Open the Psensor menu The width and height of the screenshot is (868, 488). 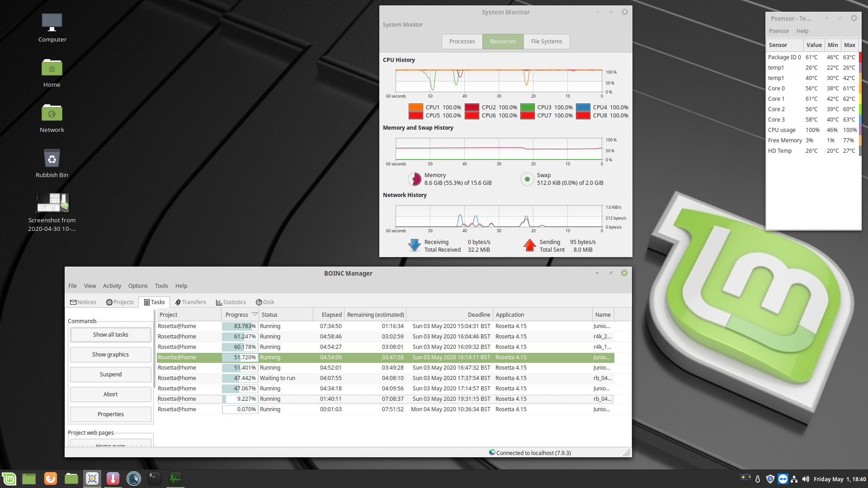779,31
